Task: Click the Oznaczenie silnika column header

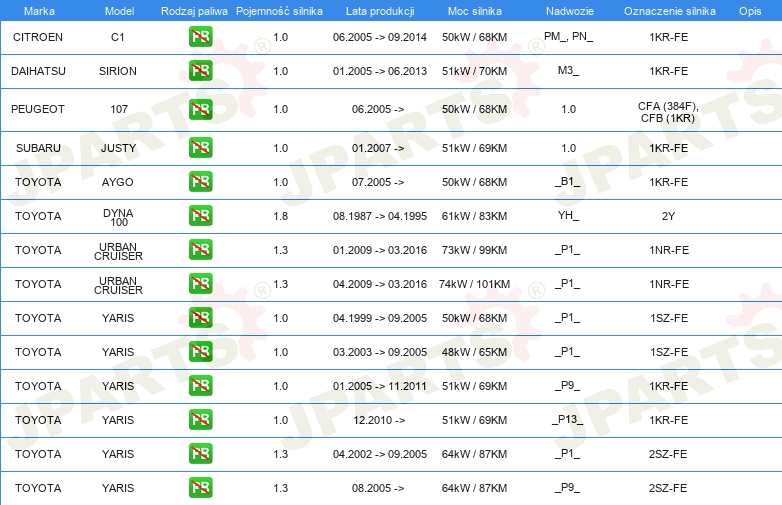Action: click(669, 11)
